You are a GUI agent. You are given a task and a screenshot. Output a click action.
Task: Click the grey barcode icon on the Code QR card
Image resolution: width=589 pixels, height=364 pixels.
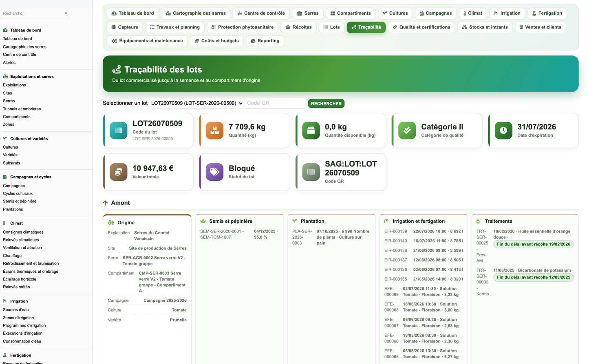(x=311, y=172)
